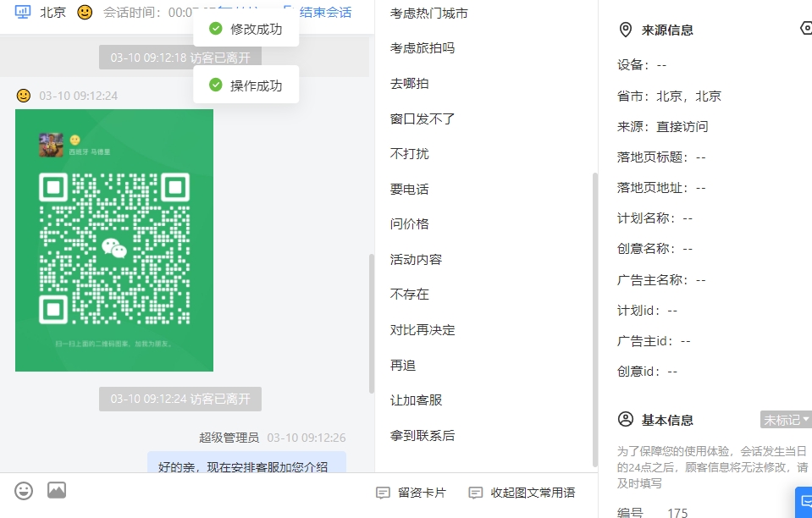Open the blue chat widget at bottom right

point(804,502)
